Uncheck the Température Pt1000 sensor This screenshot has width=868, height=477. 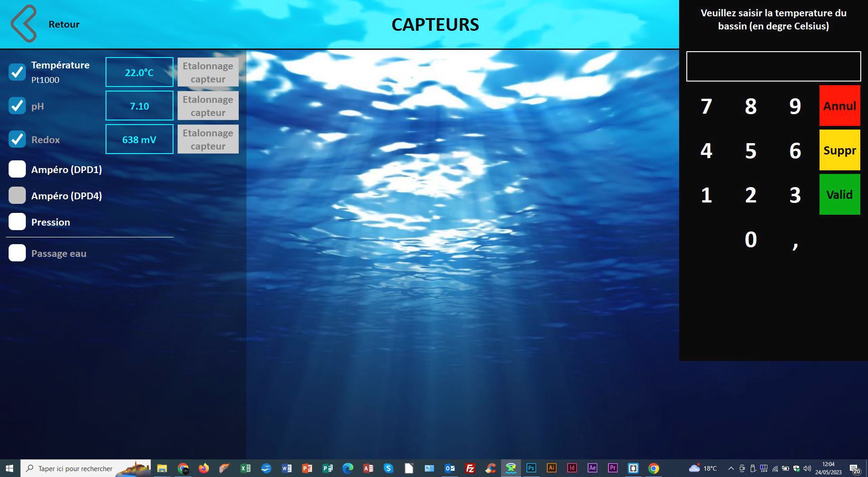[17, 71]
